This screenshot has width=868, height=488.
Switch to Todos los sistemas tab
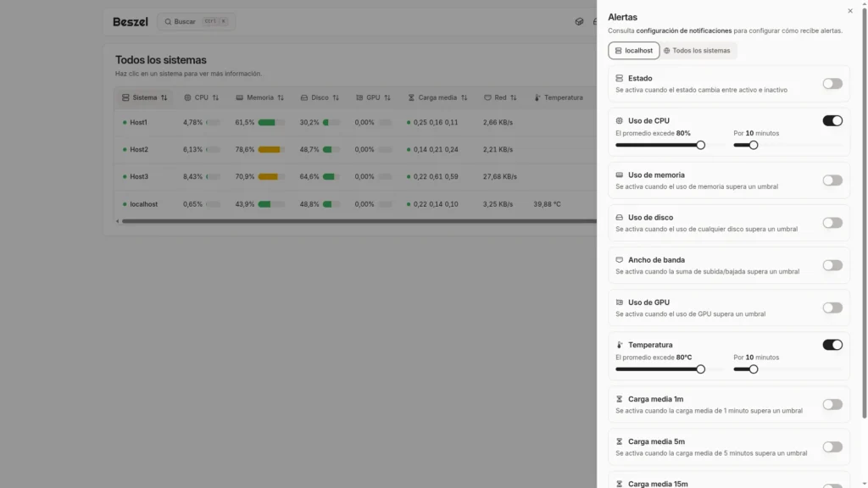696,51
